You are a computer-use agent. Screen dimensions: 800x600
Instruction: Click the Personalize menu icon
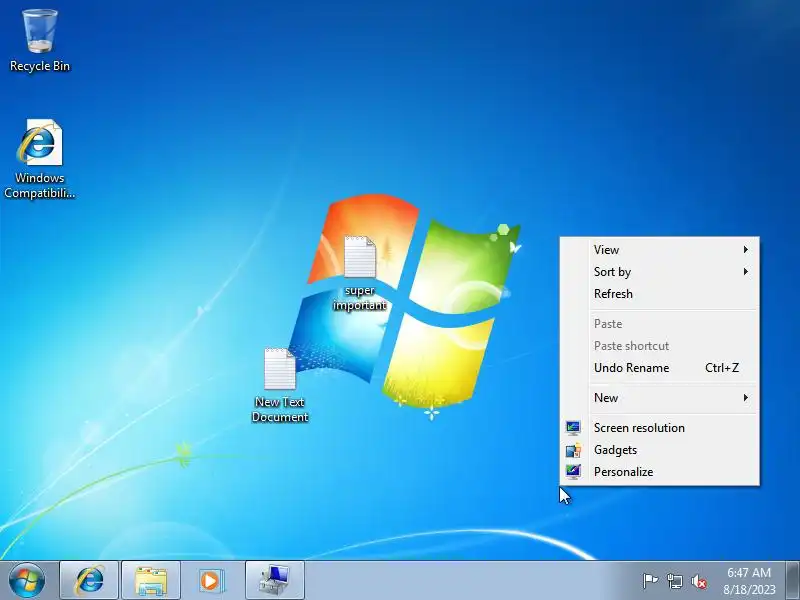click(573, 471)
